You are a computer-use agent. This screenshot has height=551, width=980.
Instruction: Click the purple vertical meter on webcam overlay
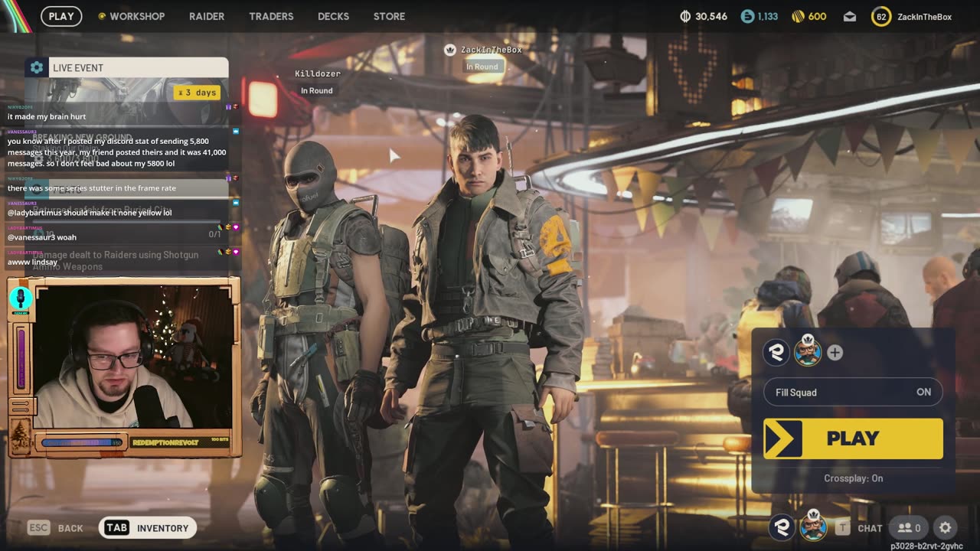tap(21, 358)
